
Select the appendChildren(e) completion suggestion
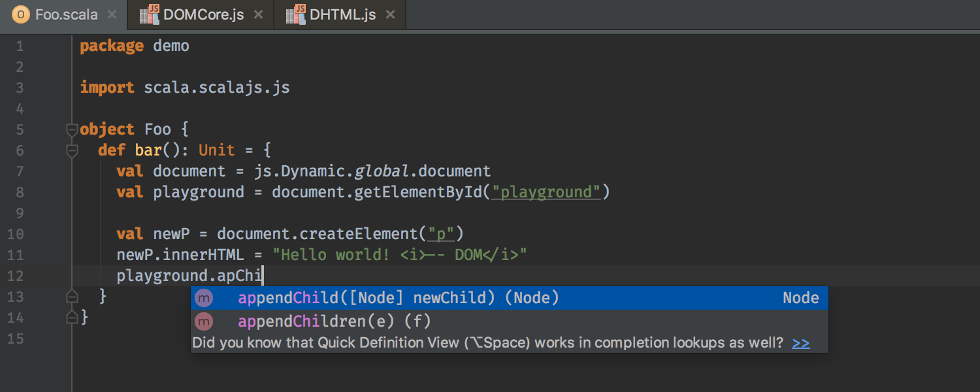point(510,321)
